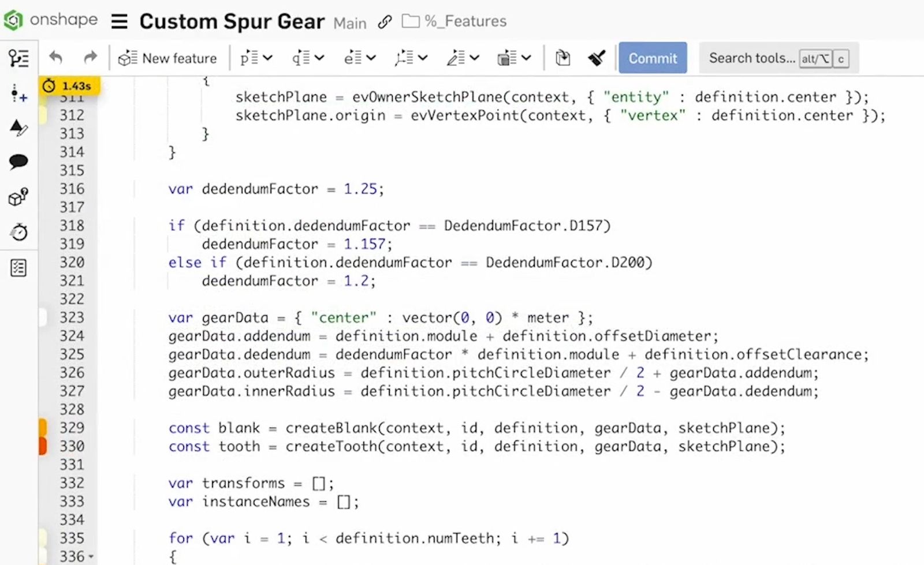Open the stopwatch performance panel in sidebar
Viewport: 924px width, 565px height.
(x=18, y=232)
